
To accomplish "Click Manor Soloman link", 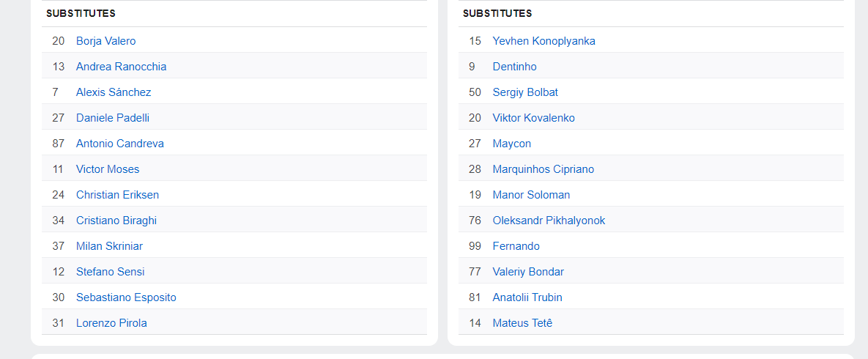I will tap(531, 195).
